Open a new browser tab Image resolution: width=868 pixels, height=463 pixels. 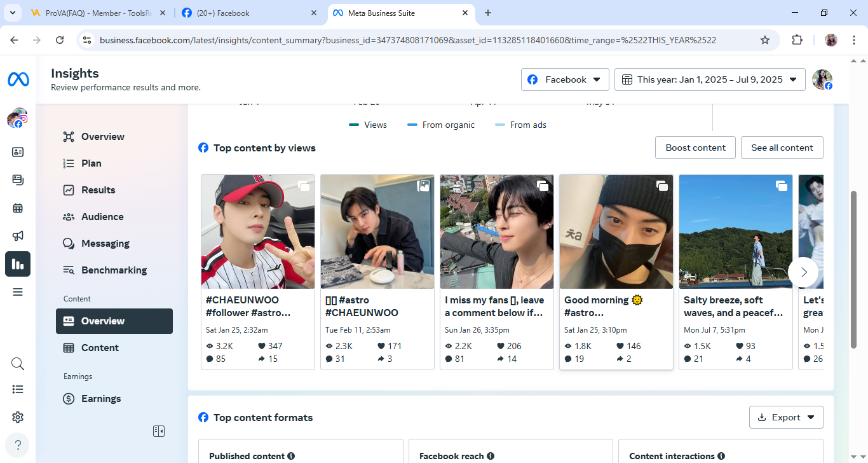(x=488, y=13)
